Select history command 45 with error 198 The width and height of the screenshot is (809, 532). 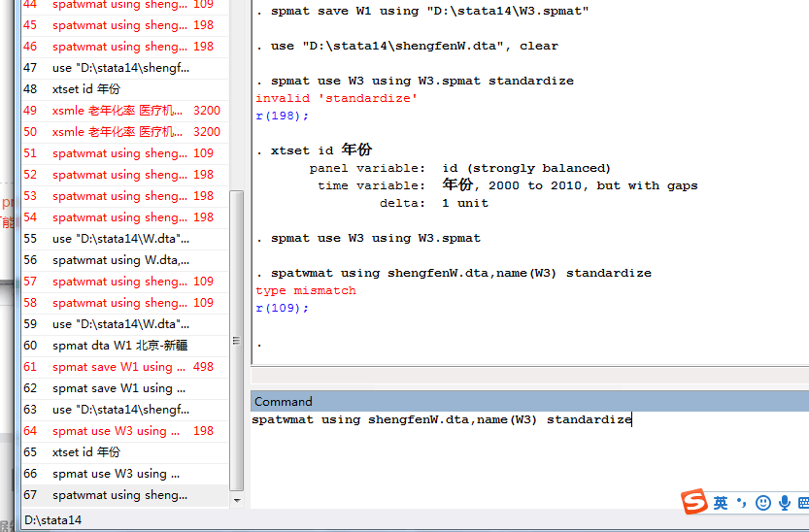(x=125, y=25)
